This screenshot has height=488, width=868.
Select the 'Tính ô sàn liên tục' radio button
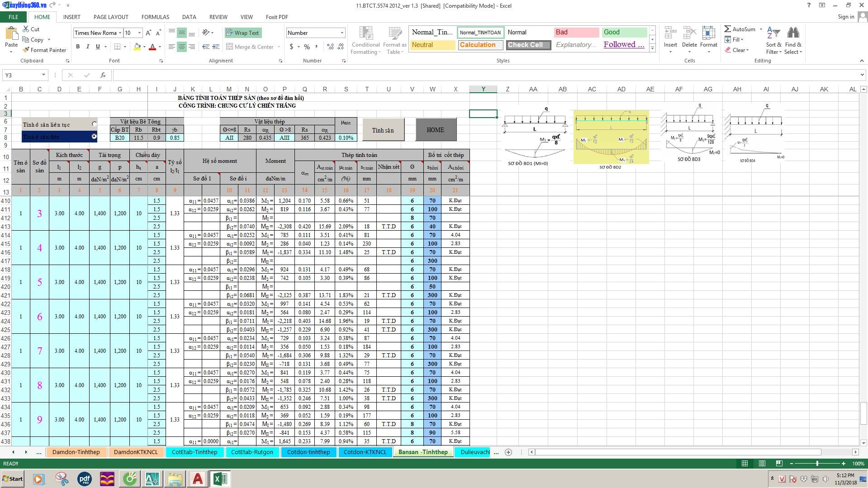tap(94, 124)
